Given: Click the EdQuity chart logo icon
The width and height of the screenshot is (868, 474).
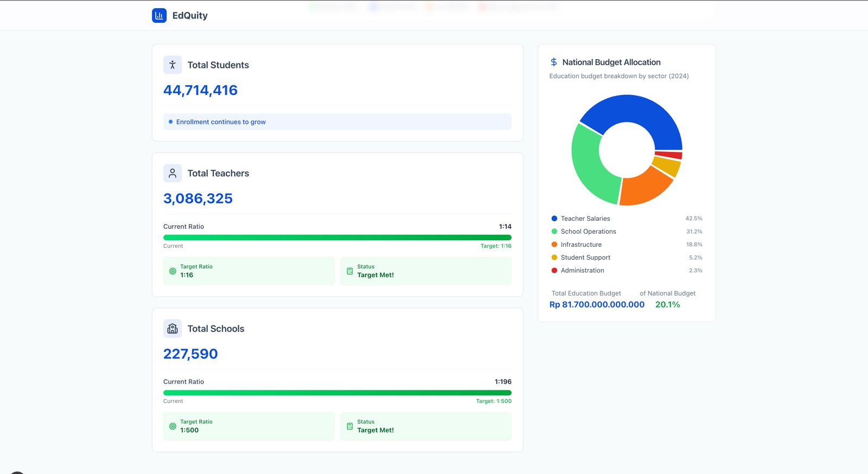Looking at the screenshot, I should pyautogui.click(x=159, y=15).
